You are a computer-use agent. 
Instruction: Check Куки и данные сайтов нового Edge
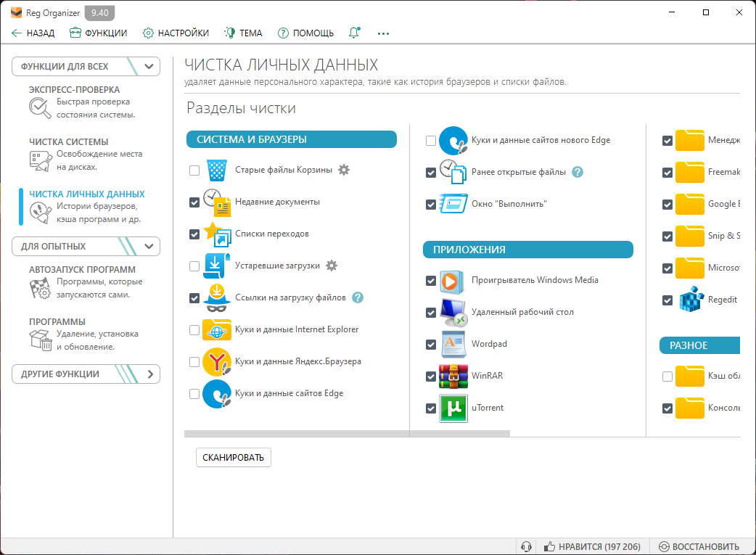[431, 140]
